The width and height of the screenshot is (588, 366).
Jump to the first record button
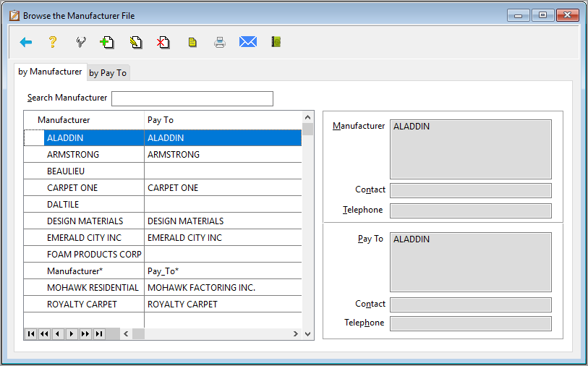(x=31, y=333)
